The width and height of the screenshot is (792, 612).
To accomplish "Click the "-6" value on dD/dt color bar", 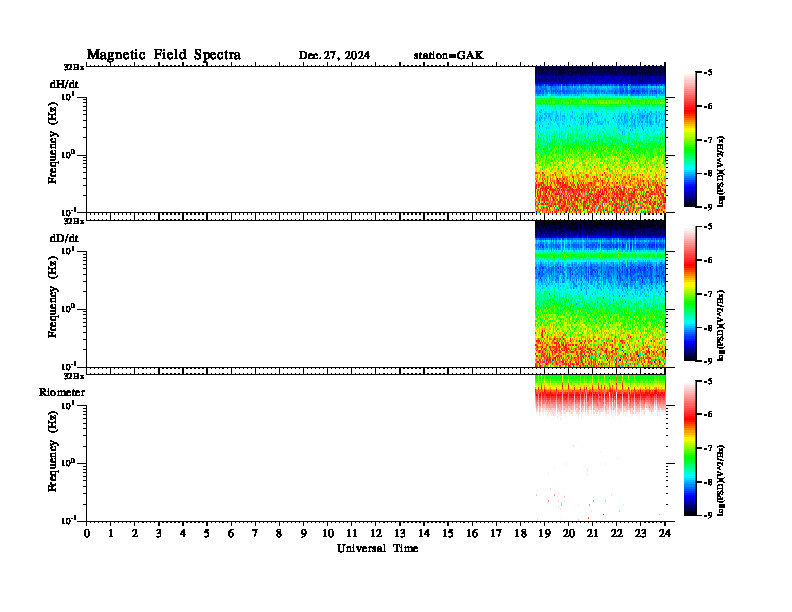I will [708, 261].
